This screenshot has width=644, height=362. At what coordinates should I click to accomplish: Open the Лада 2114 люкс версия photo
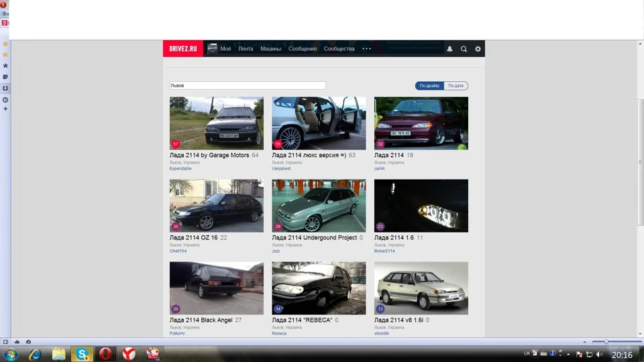pos(319,123)
